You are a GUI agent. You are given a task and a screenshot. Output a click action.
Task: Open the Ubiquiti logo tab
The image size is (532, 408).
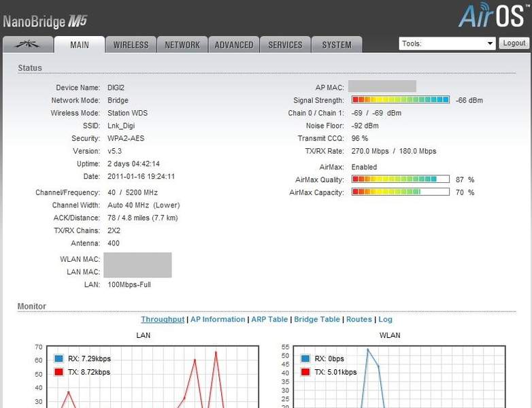[x=28, y=44]
